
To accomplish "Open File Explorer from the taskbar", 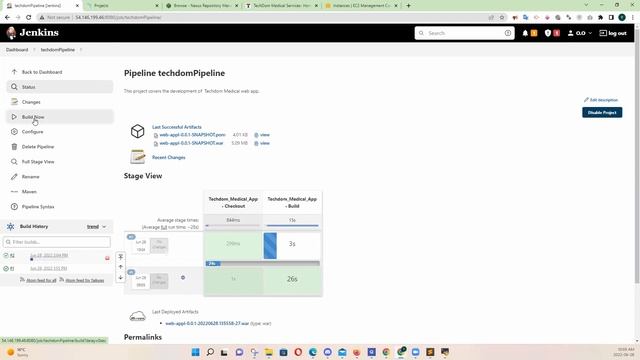I will point(269,352).
